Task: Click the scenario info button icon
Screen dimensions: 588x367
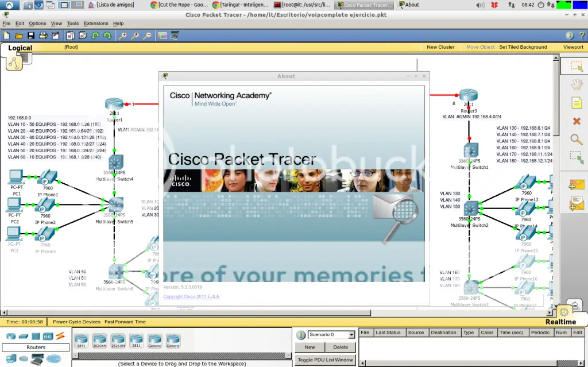Action: (x=301, y=335)
